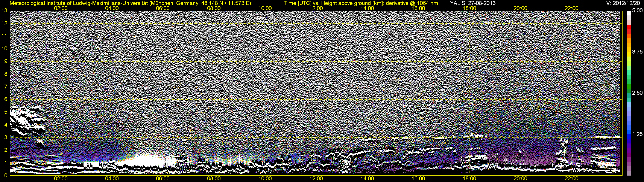Click the 20:00 label on the lower time axis
This screenshot has height=182, width=644.
click(x=521, y=179)
